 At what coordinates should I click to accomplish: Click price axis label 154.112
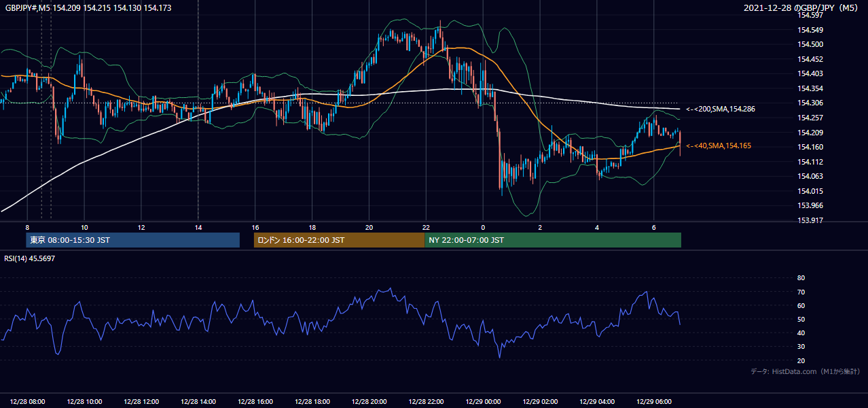click(811, 162)
